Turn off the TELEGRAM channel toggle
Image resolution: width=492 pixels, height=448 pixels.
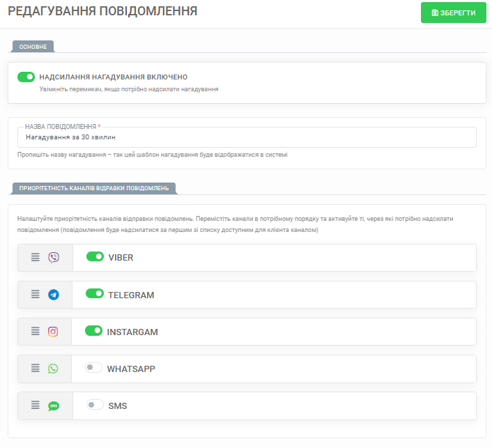tap(95, 293)
